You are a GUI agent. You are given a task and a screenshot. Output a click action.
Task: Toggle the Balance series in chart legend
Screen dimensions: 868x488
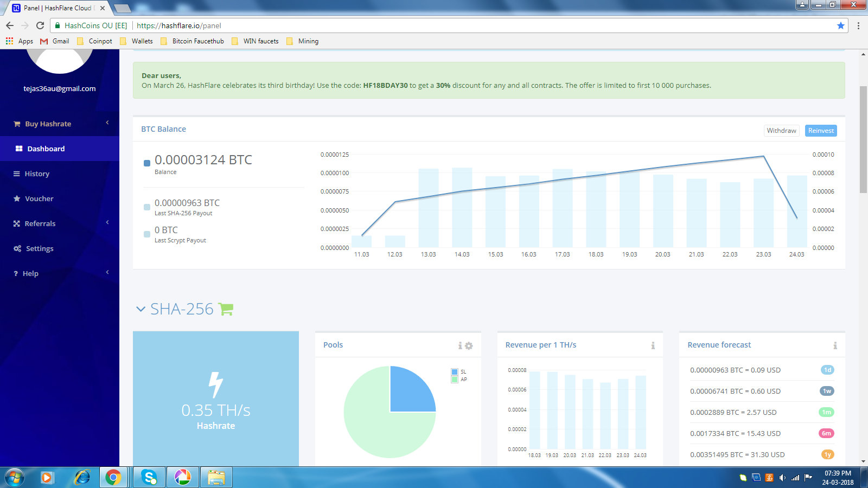[x=146, y=163]
